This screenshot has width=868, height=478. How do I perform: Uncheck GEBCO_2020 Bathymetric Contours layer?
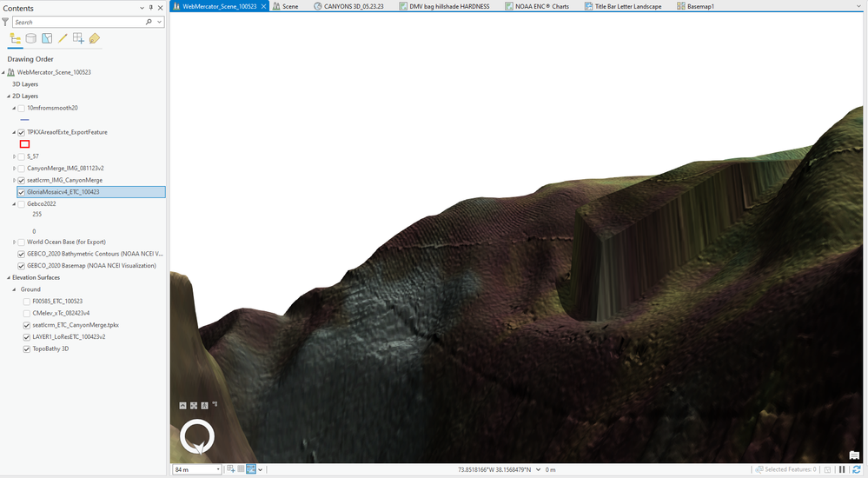point(21,255)
